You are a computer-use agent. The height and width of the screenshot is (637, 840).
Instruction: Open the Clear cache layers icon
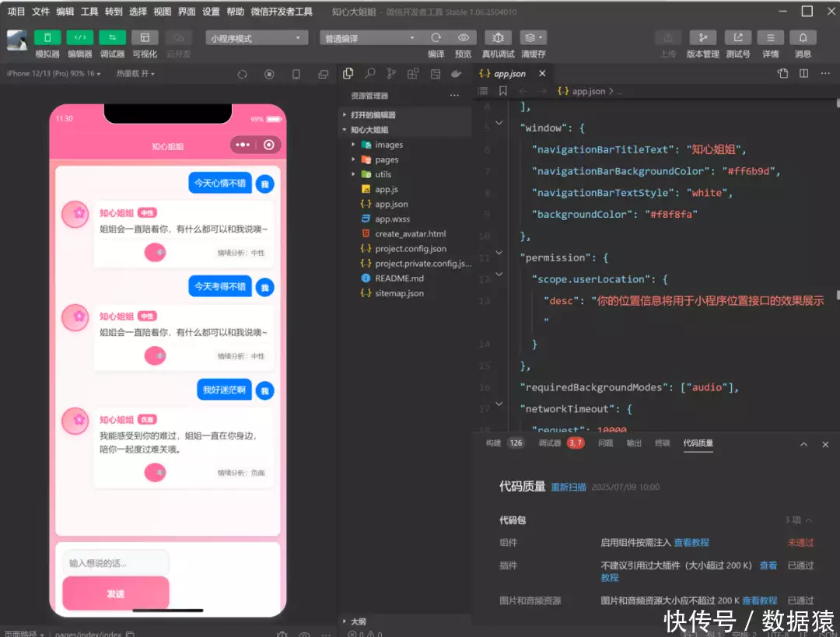(x=533, y=37)
